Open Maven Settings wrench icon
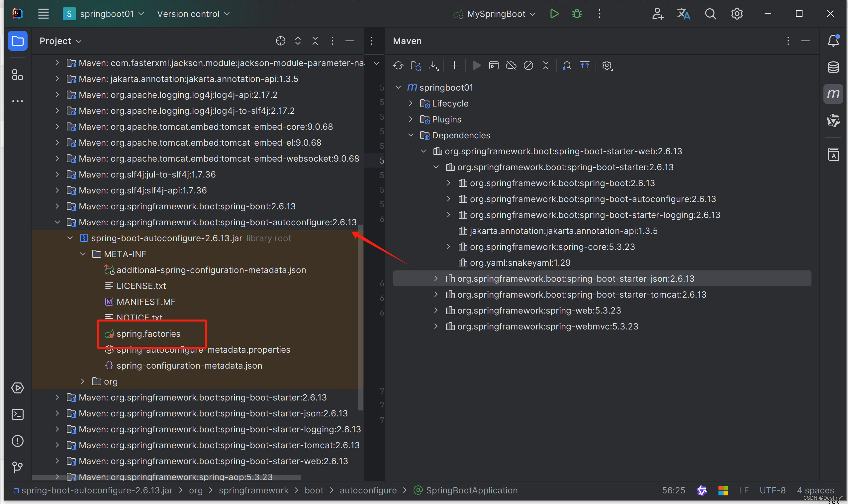 (607, 66)
